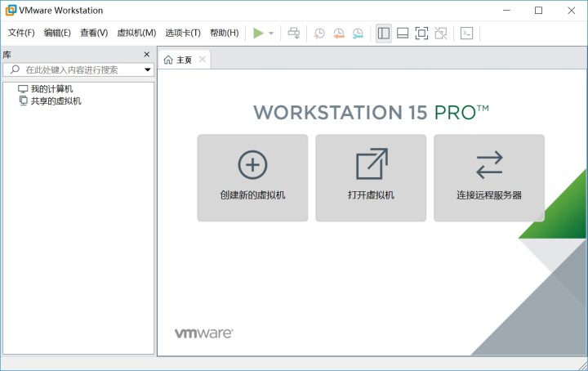Toggle the library sidebar view icon
The image size is (588, 371).
[x=383, y=33]
